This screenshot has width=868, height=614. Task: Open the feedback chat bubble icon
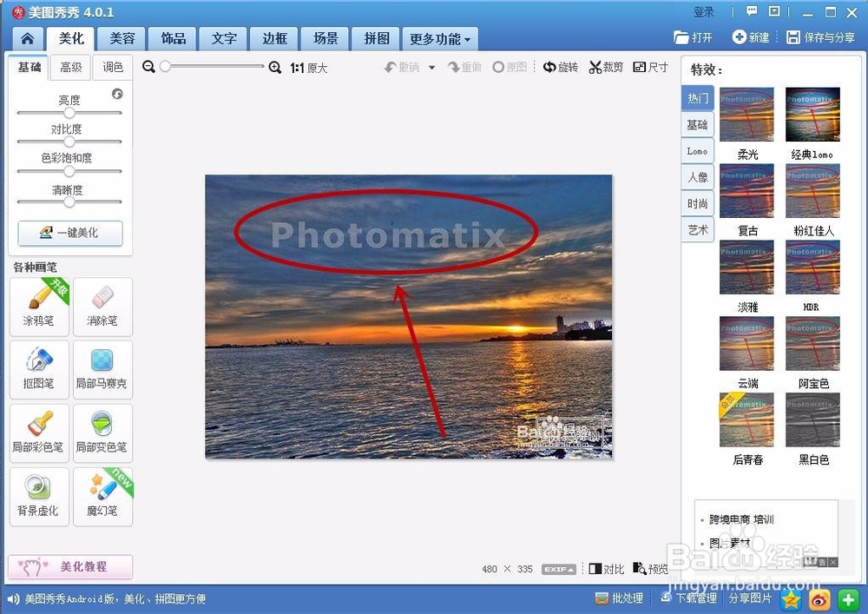tap(751, 11)
